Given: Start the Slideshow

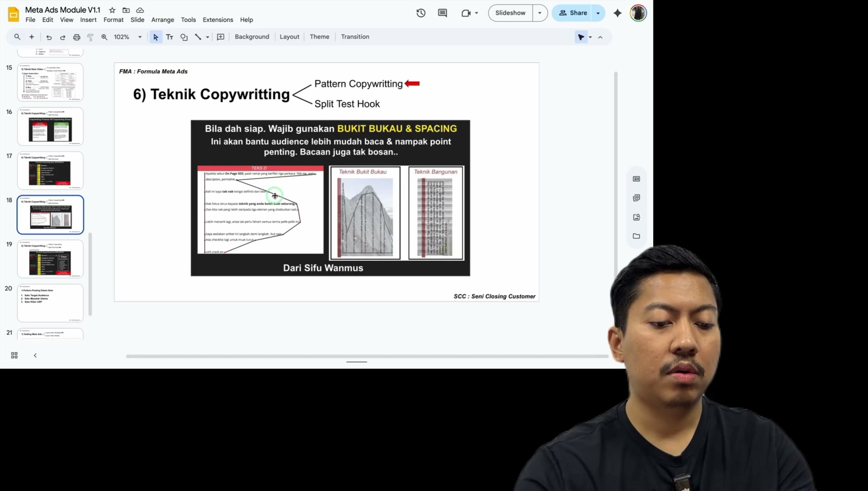Looking at the screenshot, I should pyautogui.click(x=510, y=13).
